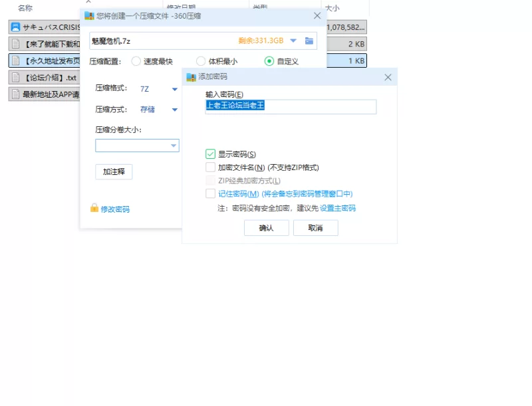Click 取消 in the password dialog
This screenshot has width=532, height=406.
pyautogui.click(x=315, y=228)
